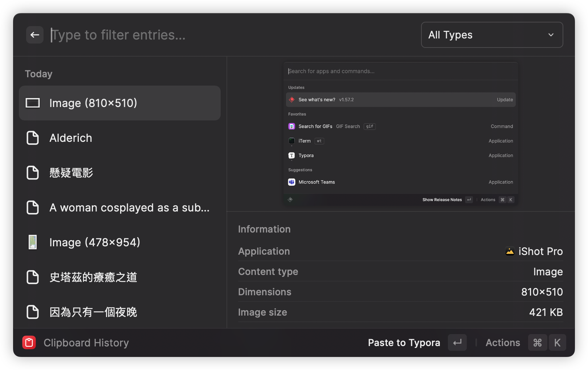Click the iShot Pro application value

pos(540,251)
